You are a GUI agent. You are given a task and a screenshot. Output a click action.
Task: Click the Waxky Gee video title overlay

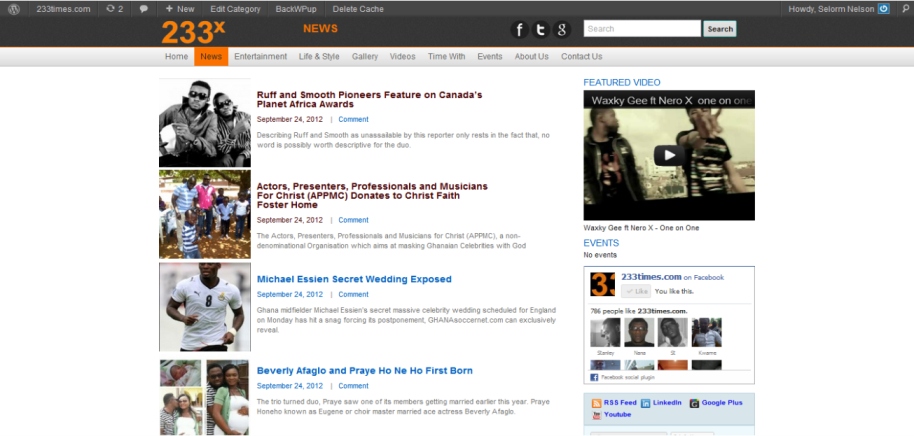(x=672, y=101)
